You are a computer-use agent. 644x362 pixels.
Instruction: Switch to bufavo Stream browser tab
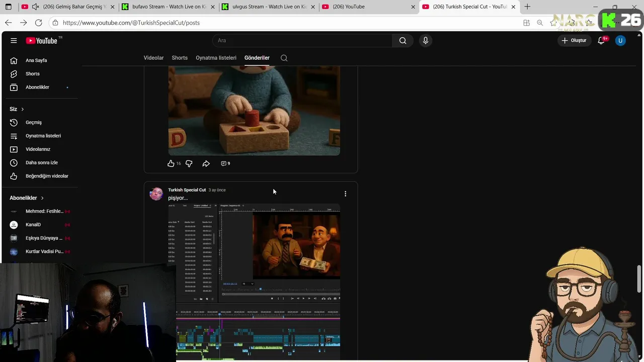169,7
